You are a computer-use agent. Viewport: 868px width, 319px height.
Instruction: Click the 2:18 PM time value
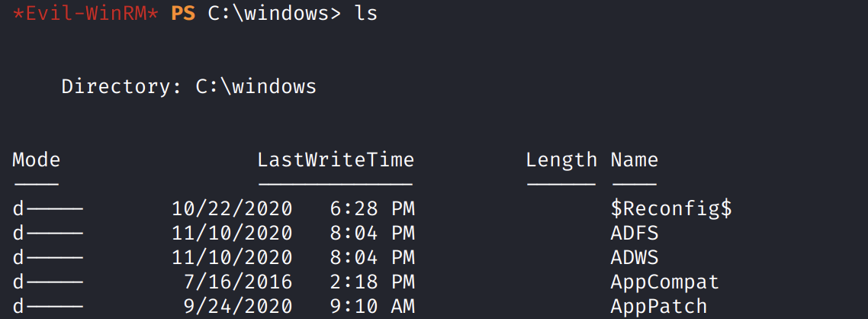coord(371,282)
